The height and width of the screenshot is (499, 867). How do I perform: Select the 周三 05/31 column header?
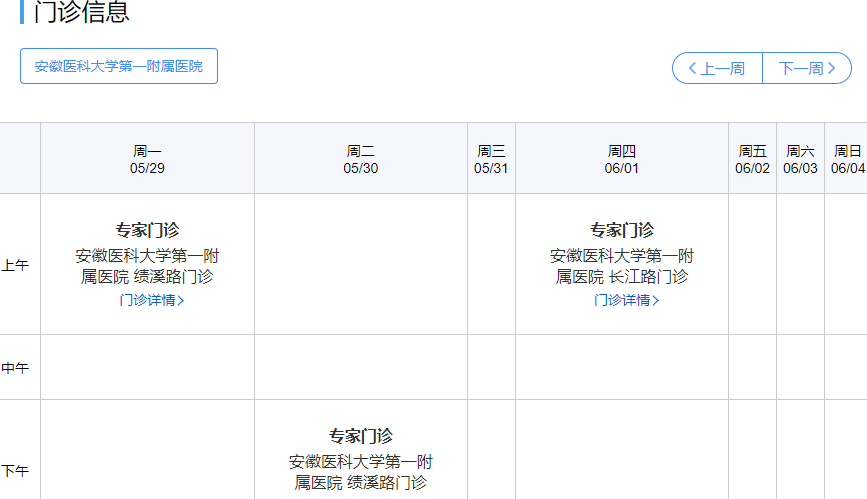tap(491, 159)
